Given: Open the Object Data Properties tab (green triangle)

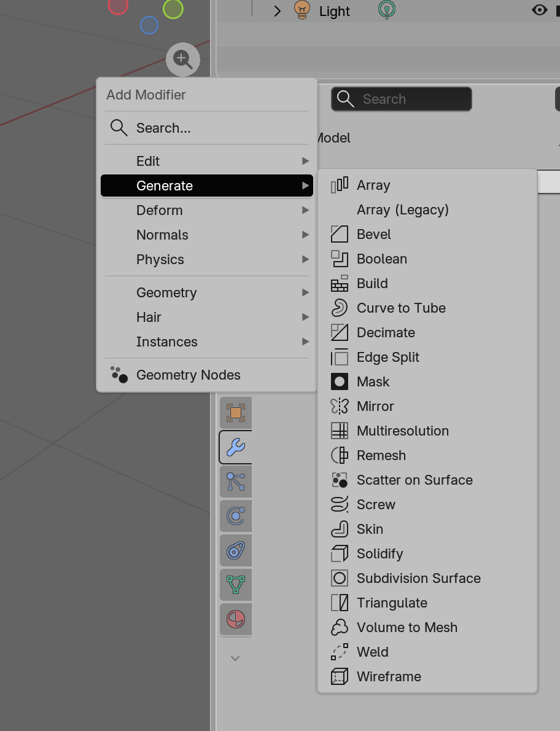Looking at the screenshot, I should pyautogui.click(x=235, y=585).
